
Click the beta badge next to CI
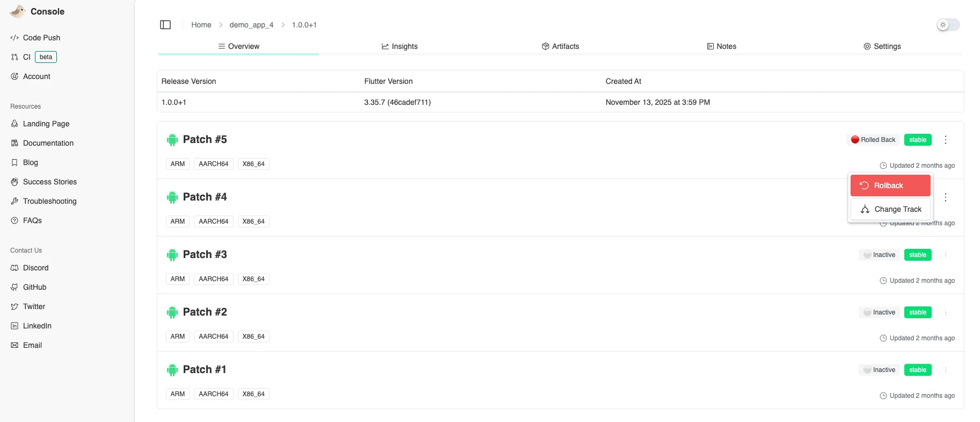click(x=46, y=57)
